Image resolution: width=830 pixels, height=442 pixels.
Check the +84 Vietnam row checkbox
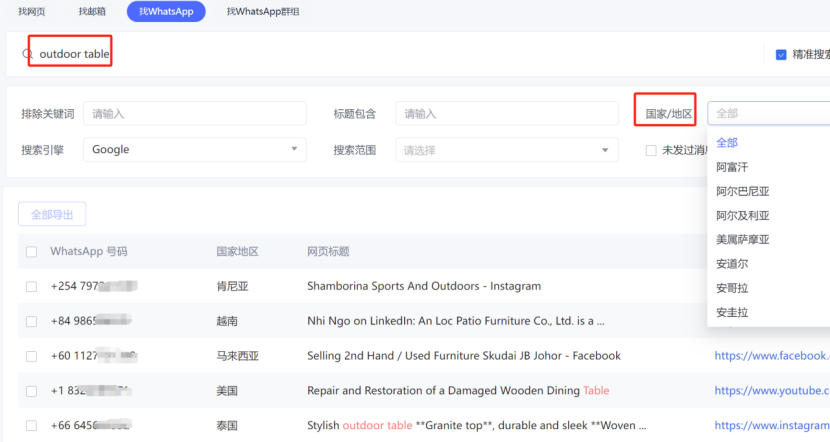point(32,322)
